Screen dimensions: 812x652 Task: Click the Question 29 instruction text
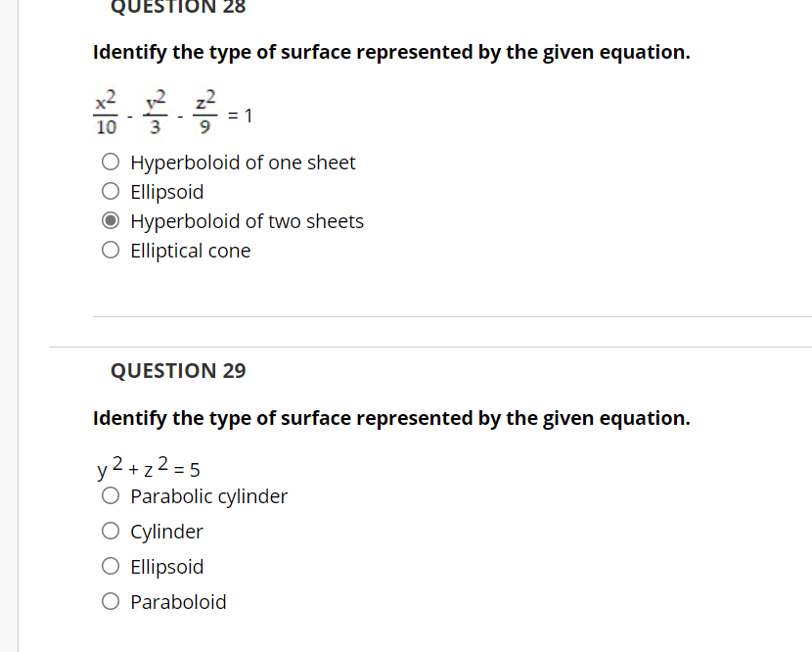click(x=391, y=417)
